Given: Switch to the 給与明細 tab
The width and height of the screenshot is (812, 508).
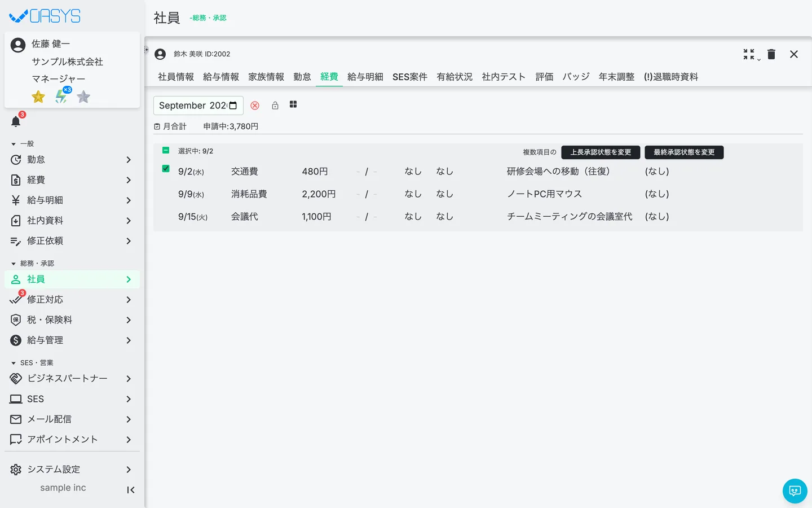Looking at the screenshot, I should (x=365, y=77).
